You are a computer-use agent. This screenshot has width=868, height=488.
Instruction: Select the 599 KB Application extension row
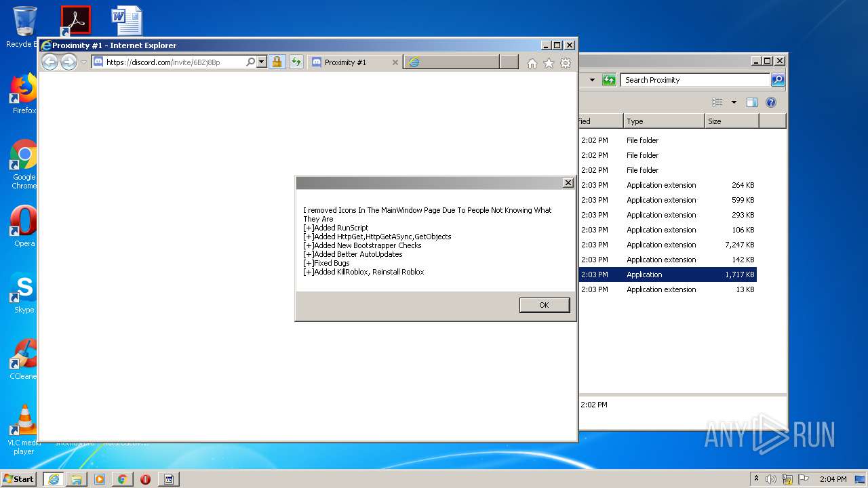(x=667, y=200)
